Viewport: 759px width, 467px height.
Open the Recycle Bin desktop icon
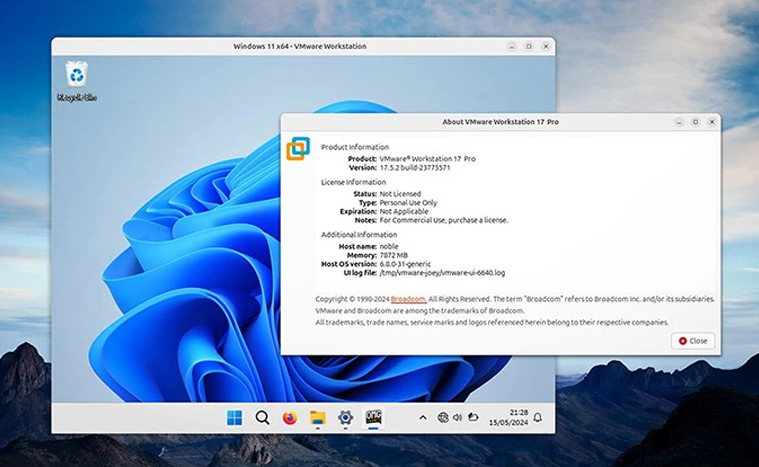(76, 80)
